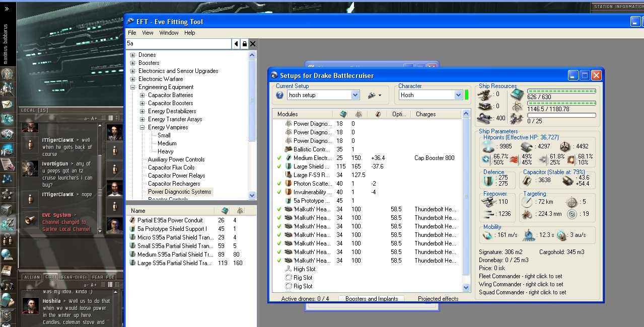This screenshot has width=644, height=327.
Task: Toggle the Medium Electrochemical cap booster checkmark
Action: 279,158
